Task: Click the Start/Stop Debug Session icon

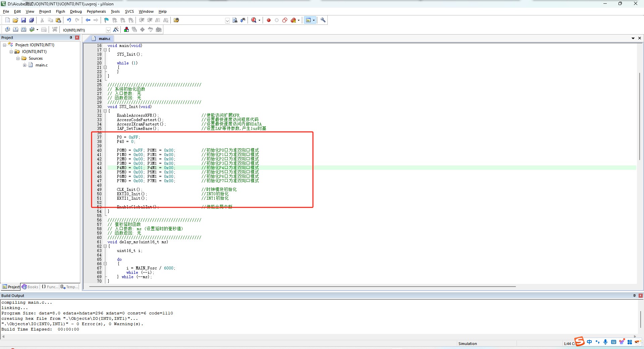Action: point(254,20)
